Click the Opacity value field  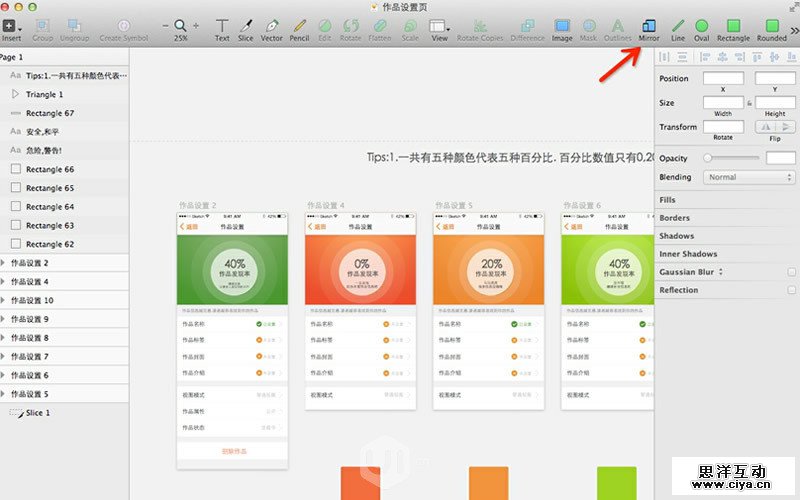click(x=780, y=158)
